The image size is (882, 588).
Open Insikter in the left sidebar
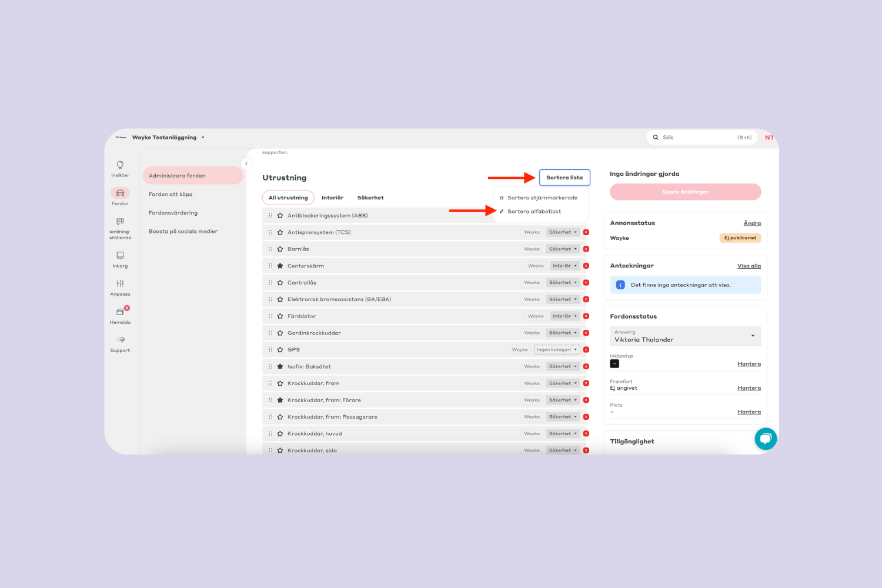(120, 168)
